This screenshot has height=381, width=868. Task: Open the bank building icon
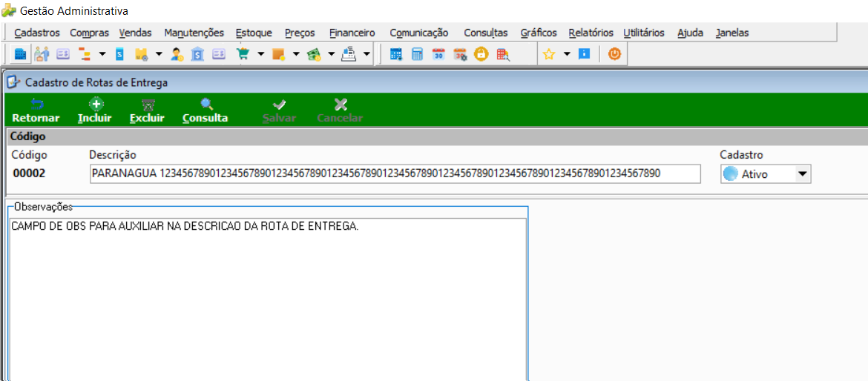pyautogui.click(x=197, y=54)
